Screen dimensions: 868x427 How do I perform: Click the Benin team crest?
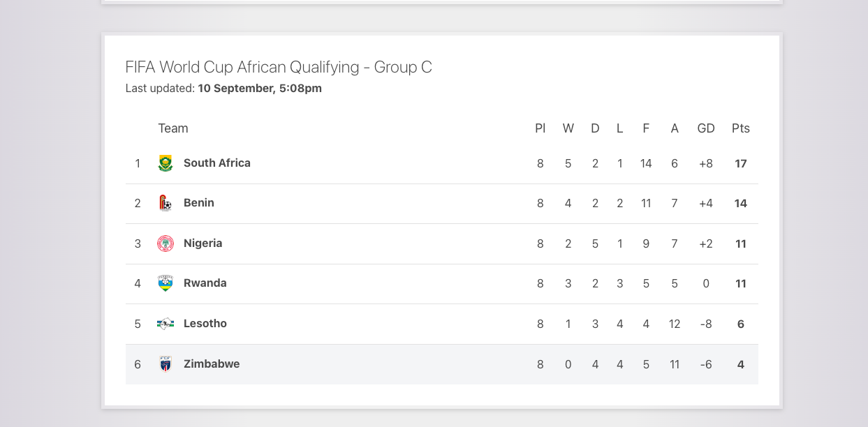165,203
